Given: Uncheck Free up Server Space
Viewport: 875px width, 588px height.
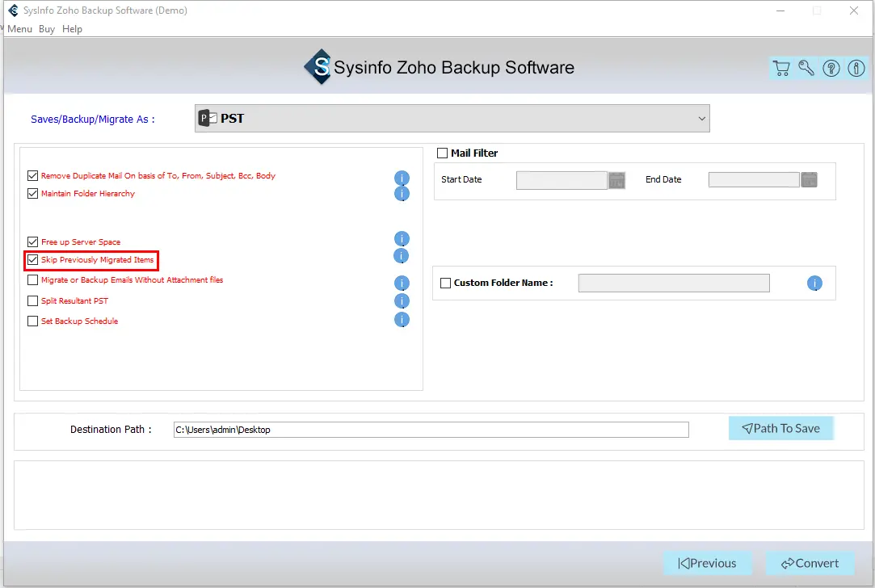Looking at the screenshot, I should pos(33,242).
